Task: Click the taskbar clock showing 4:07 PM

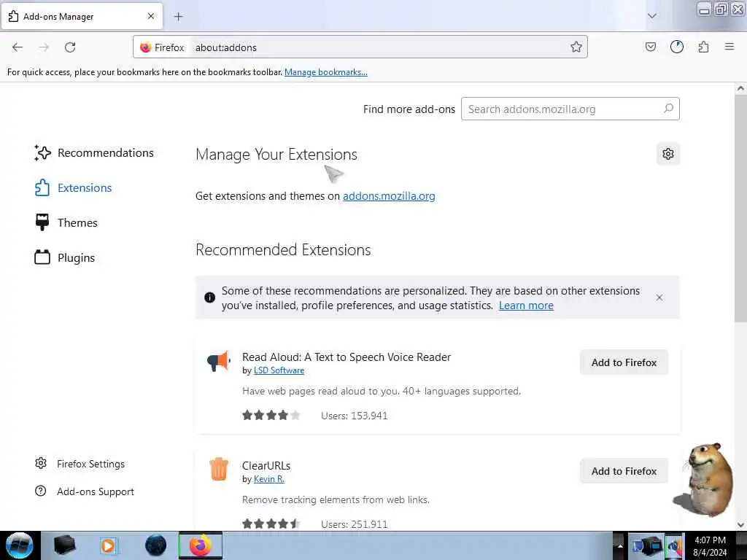Action: tap(710, 546)
